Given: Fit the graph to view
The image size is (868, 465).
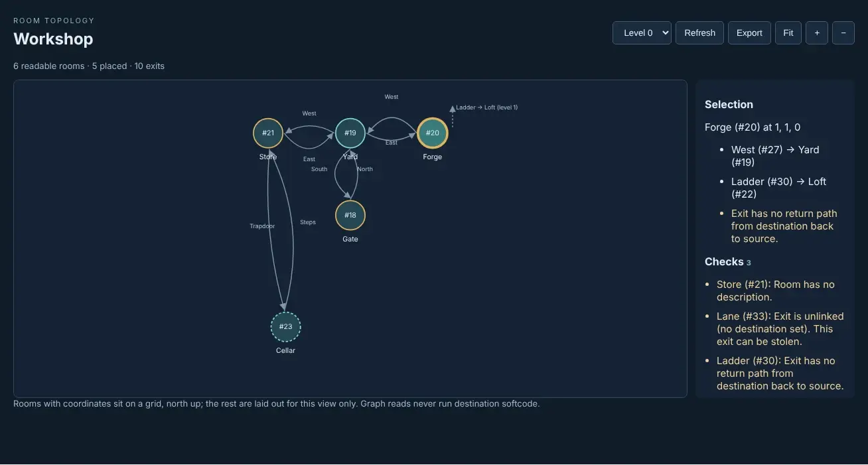Looking at the screenshot, I should click(788, 33).
